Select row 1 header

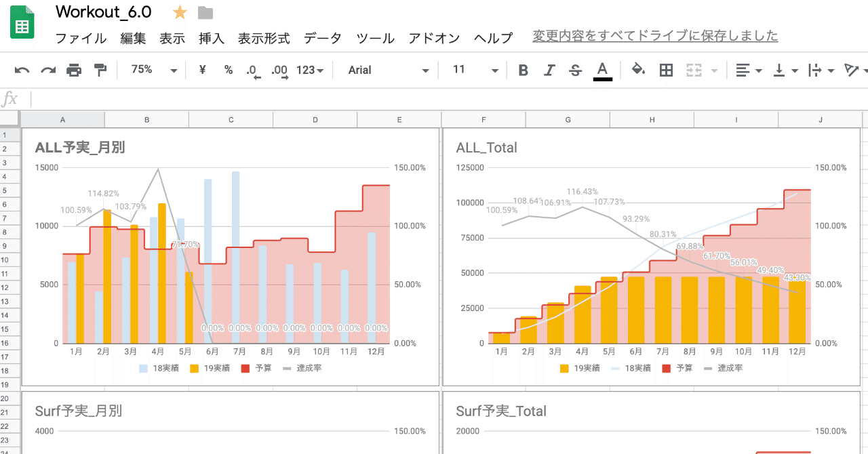point(10,135)
